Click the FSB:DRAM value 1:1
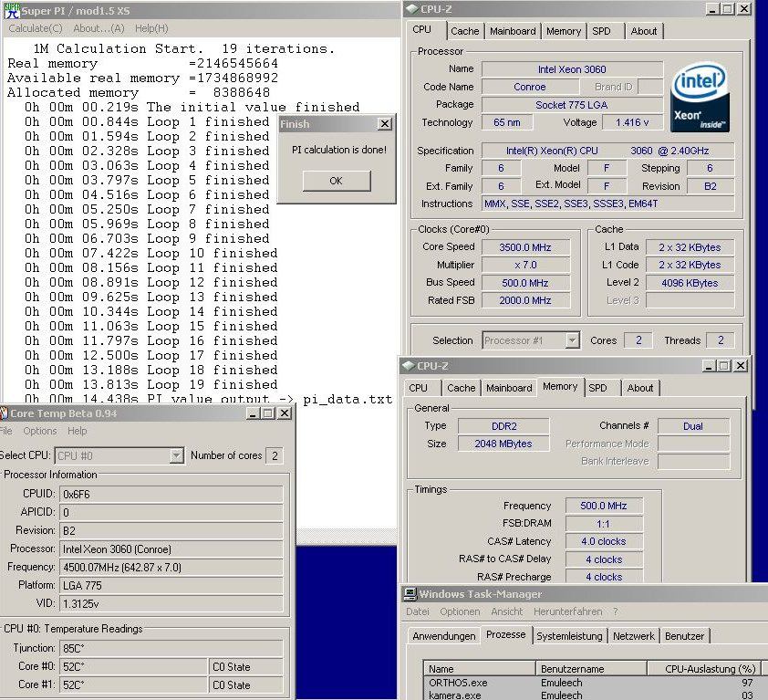The height and width of the screenshot is (700, 768). pos(604,524)
